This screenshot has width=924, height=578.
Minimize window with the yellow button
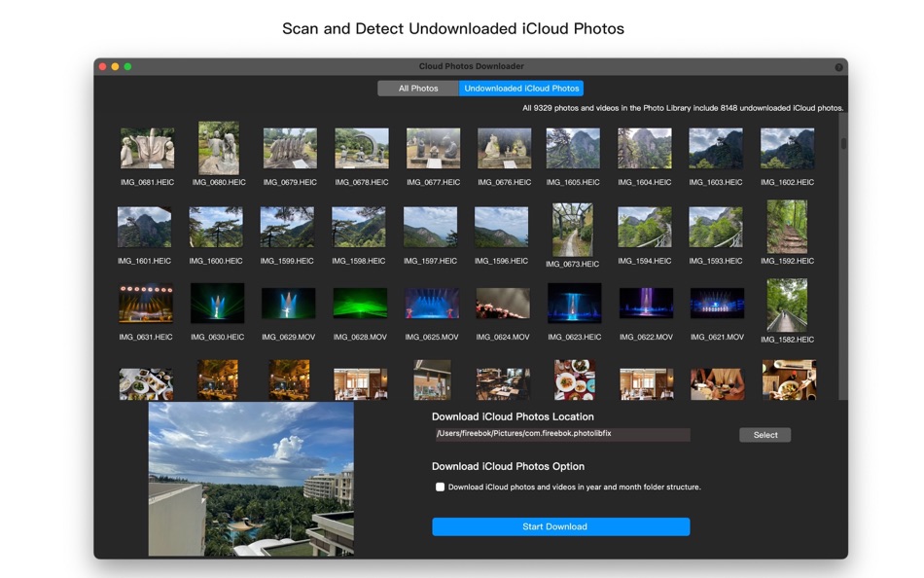[115, 66]
